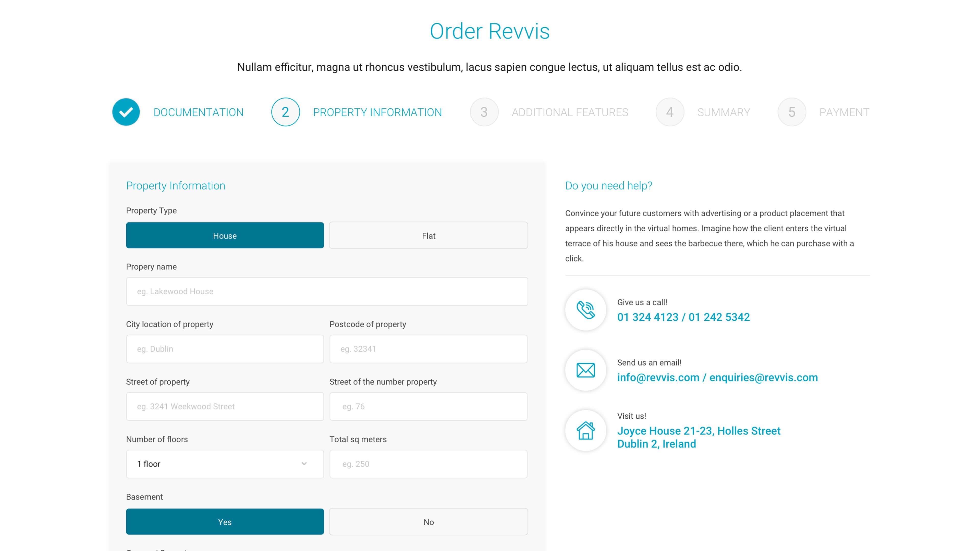The image size is (980, 551).
Task: Click the Send us an email! label
Action: pyautogui.click(x=649, y=362)
